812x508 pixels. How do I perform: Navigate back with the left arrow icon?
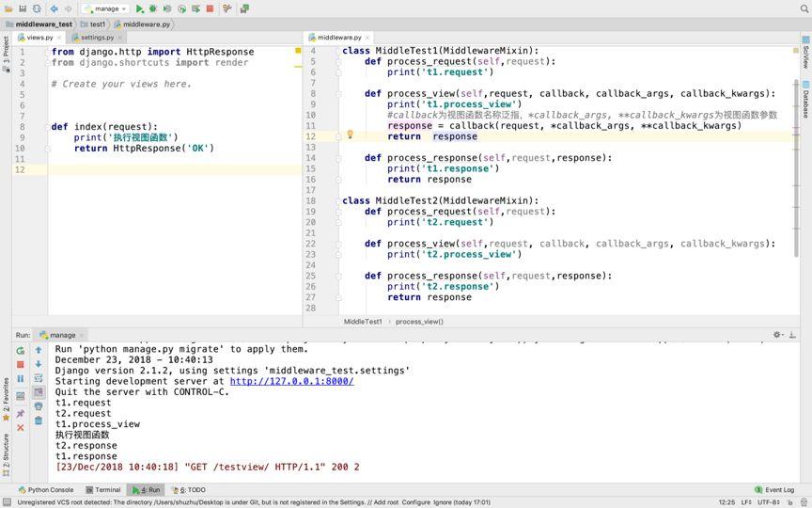54,8
